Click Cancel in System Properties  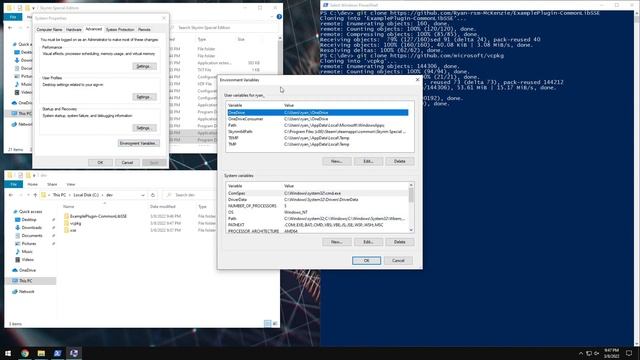tap(127, 162)
